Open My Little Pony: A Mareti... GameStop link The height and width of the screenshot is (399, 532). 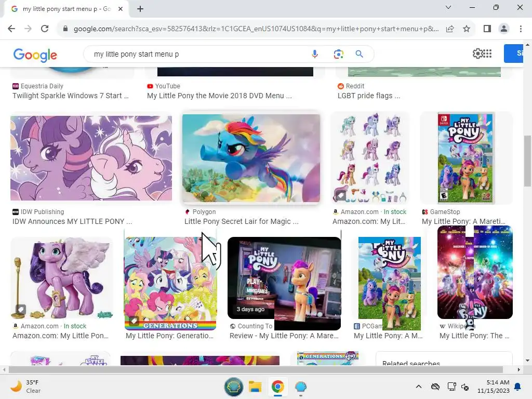[x=464, y=221]
